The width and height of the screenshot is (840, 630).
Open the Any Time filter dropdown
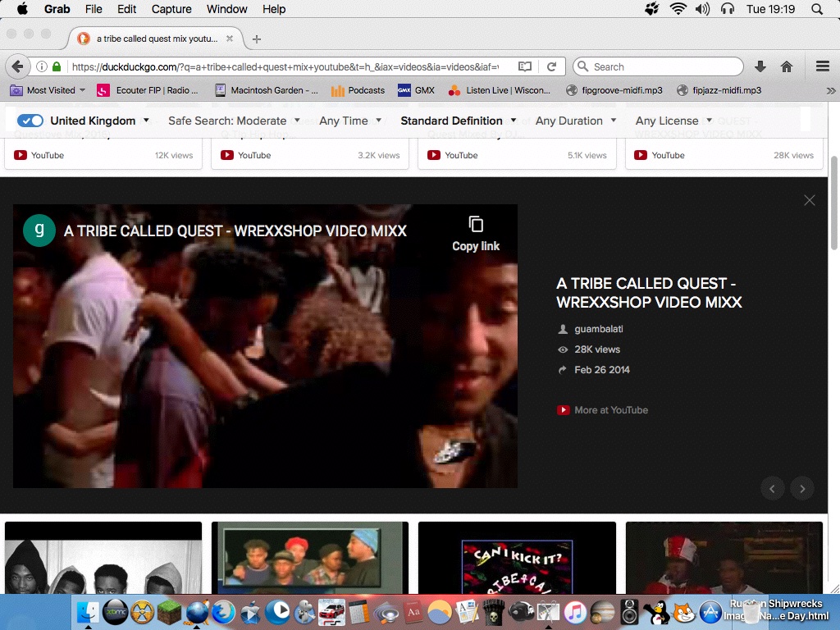[x=350, y=121]
